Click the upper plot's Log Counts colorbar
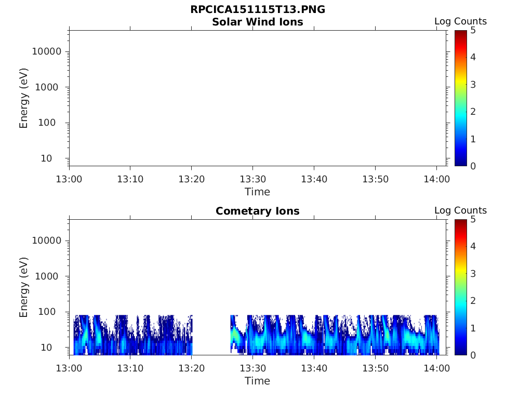This screenshot has width=532, height=399. 461,98
